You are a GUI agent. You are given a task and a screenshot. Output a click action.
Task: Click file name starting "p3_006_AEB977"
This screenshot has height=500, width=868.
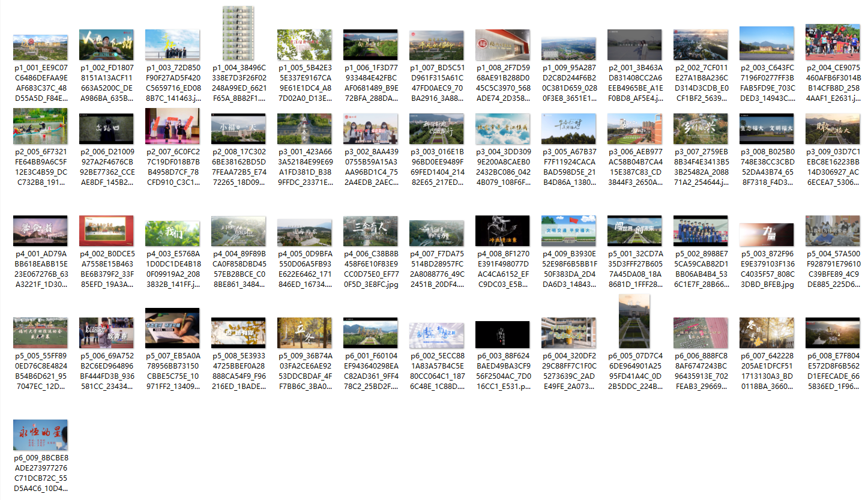click(634, 167)
